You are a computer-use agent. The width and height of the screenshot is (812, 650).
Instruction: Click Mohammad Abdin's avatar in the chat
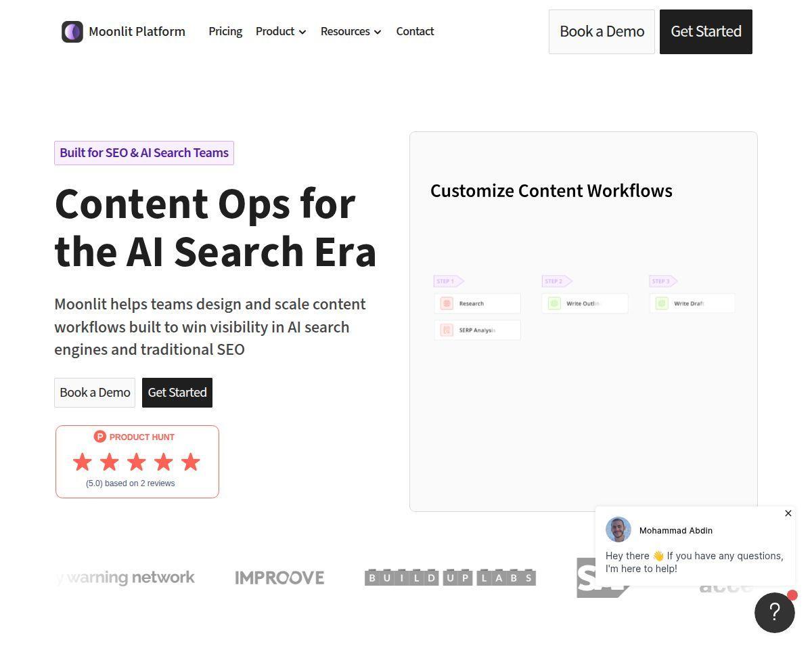[618, 529]
